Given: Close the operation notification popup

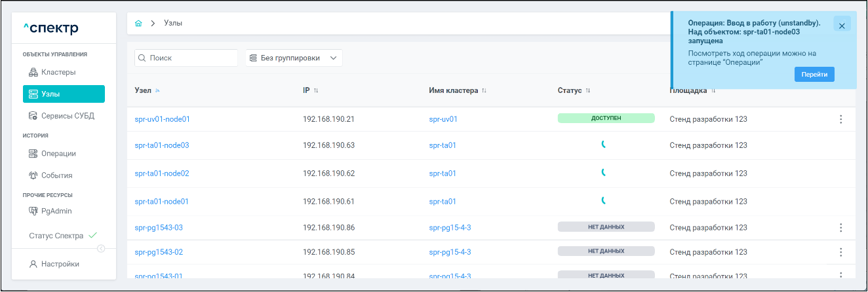Looking at the screenshot, I should [x=842, y=24].
